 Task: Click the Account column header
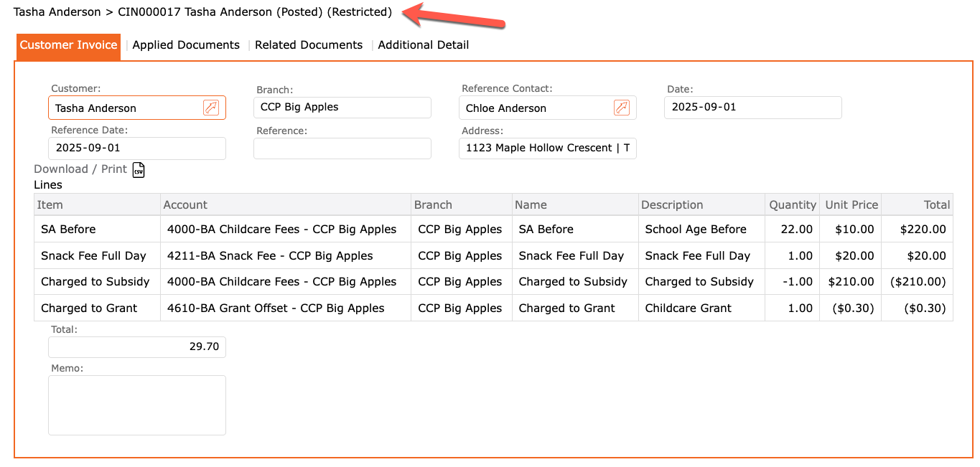point(286,204)
